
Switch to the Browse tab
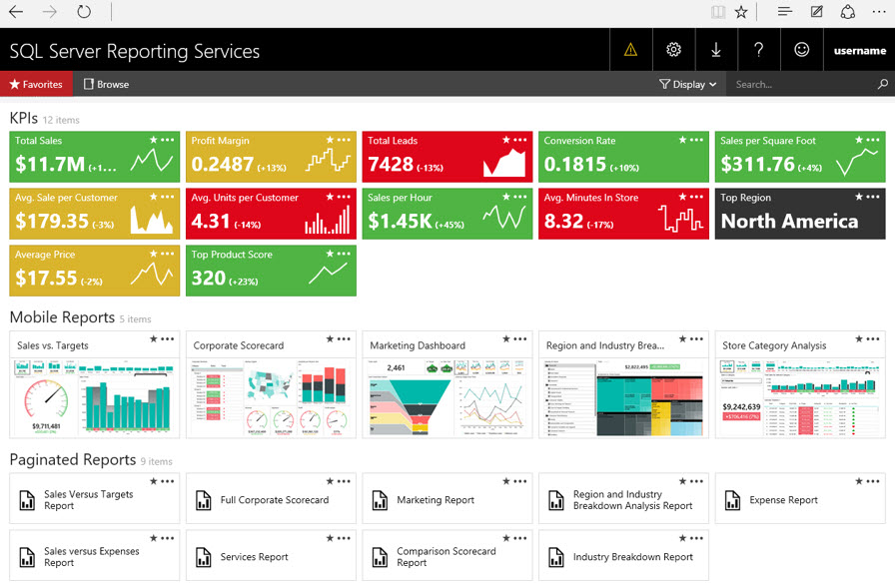pos(106,84)
